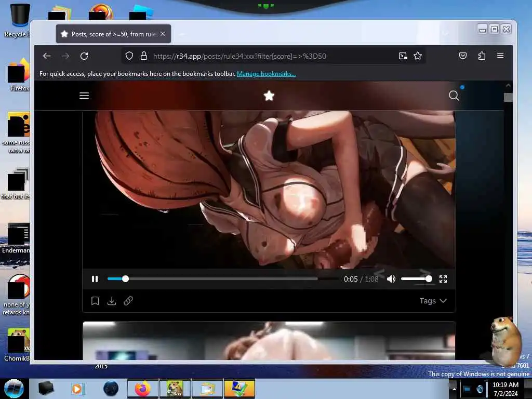Mute the video with the speaker icon

[391, 279]
